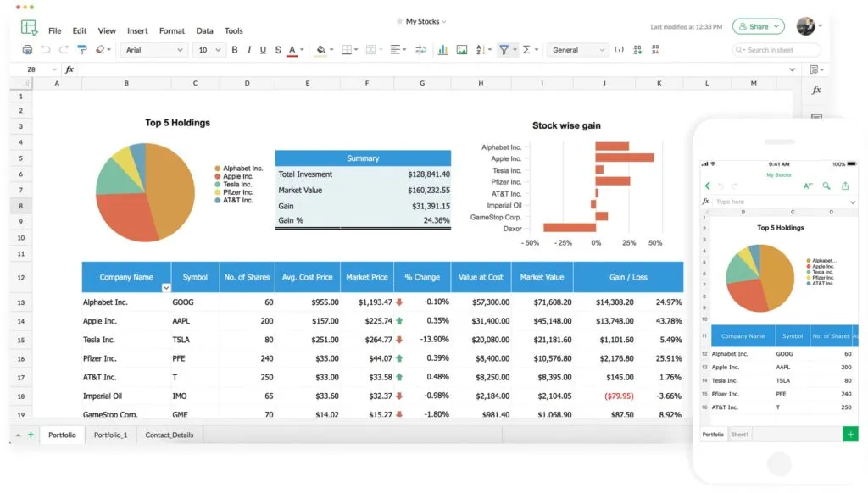868x493 pixels.
Task: Click the Insert Image icon
Action: 461,49
